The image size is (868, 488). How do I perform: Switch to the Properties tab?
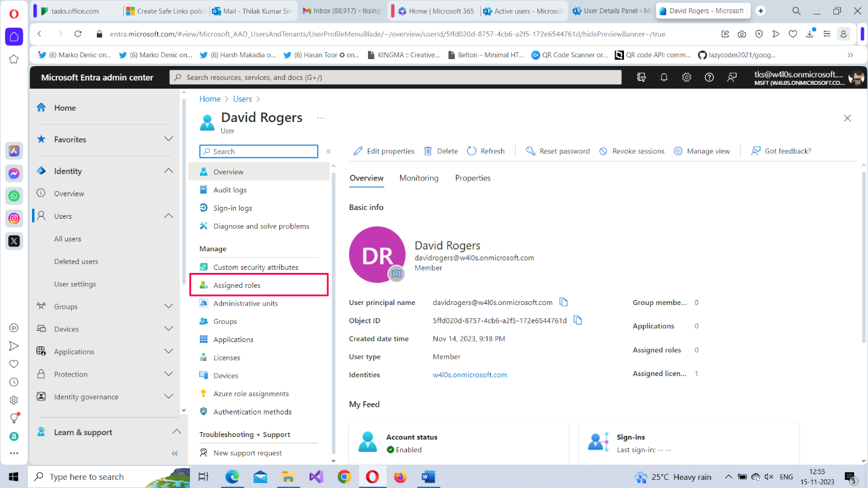pos(472,178)
